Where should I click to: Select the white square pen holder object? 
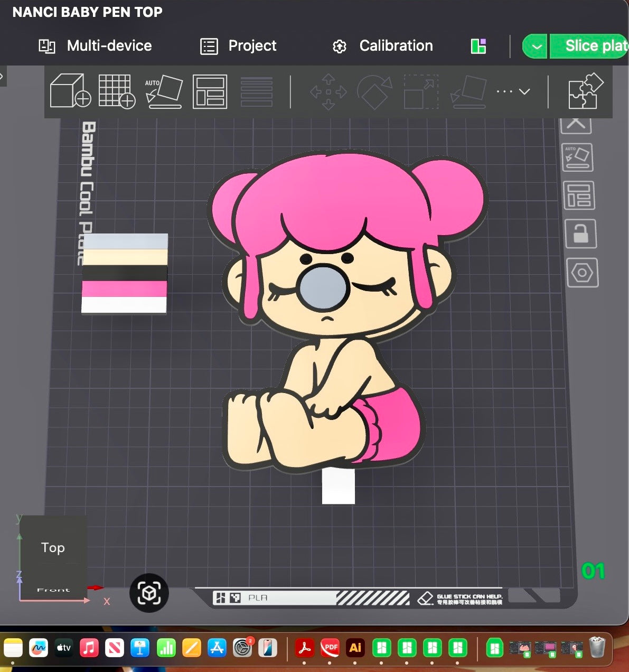(x=339, y=487)
